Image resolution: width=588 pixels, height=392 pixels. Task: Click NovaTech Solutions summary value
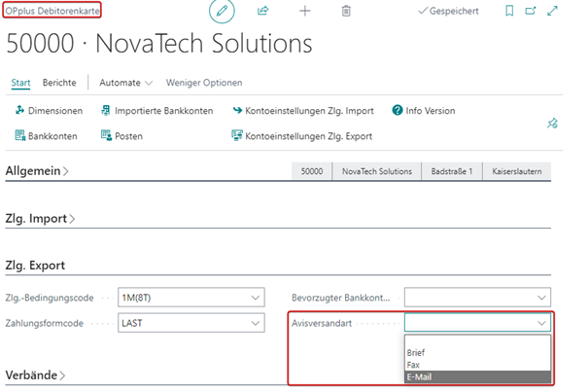pyautogui.click(x=377, y=171)
